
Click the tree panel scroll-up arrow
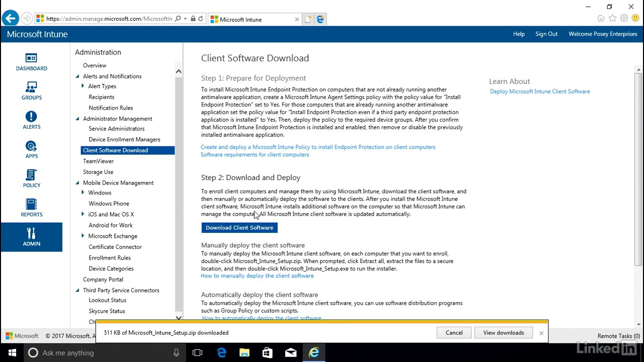pyautogui.click(x=179, y=71)
